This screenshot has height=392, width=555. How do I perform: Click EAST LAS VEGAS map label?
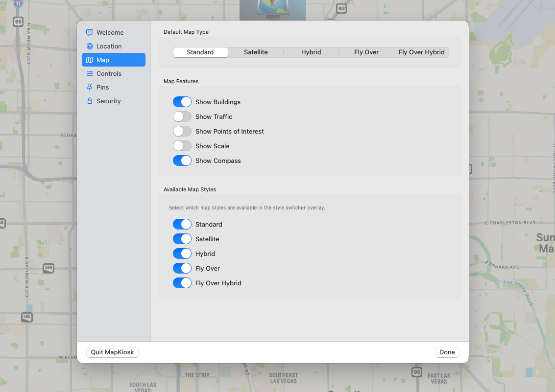coord(439,379)
